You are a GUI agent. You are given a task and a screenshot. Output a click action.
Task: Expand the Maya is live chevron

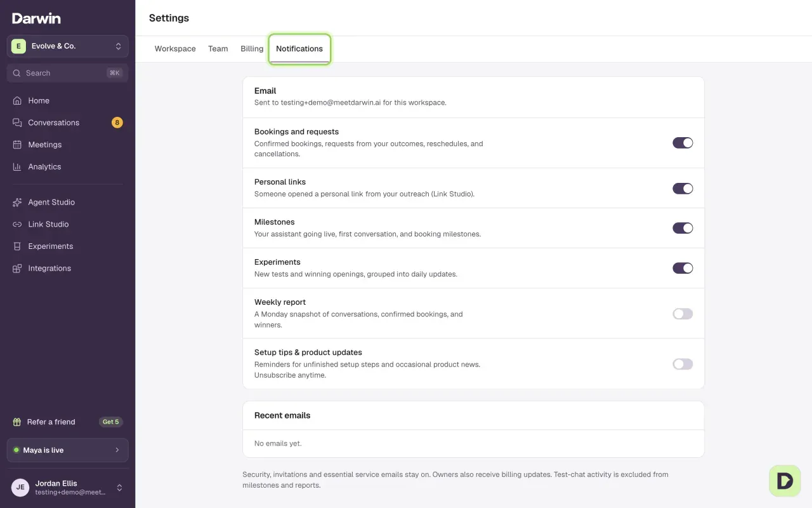tap(117, 450)
